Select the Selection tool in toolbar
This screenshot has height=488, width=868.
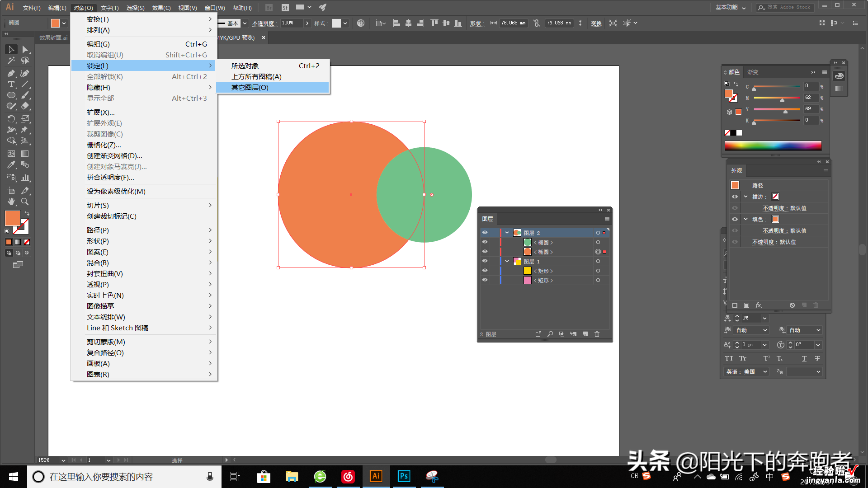coord(9,50)
